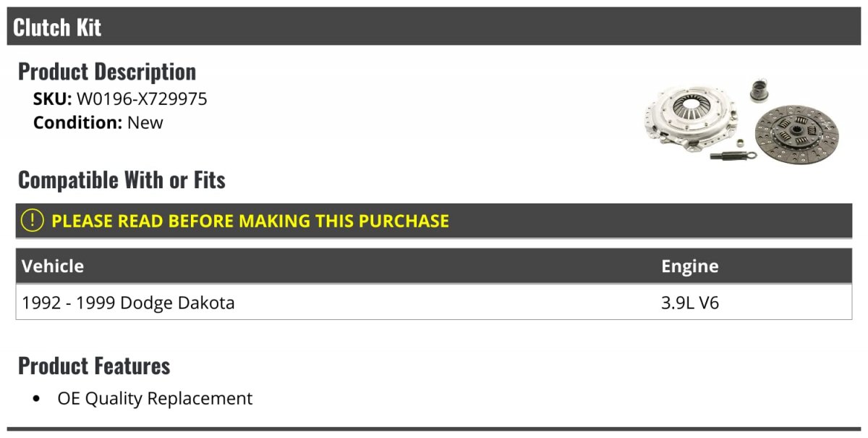Viewport: 868px width, 438px height.
Task: Click the bold "SKU:" label
Action: [x=53, y=98]
